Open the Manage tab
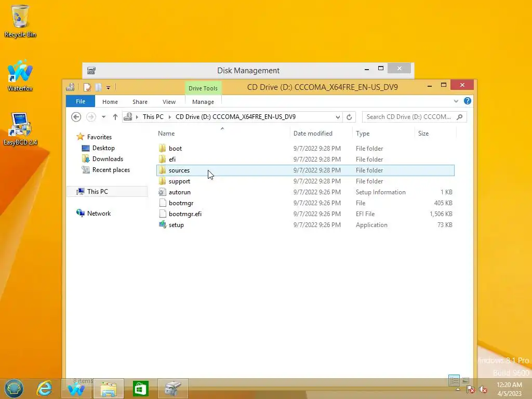Viewport: 532px width, 399px height. coord(203,102)
